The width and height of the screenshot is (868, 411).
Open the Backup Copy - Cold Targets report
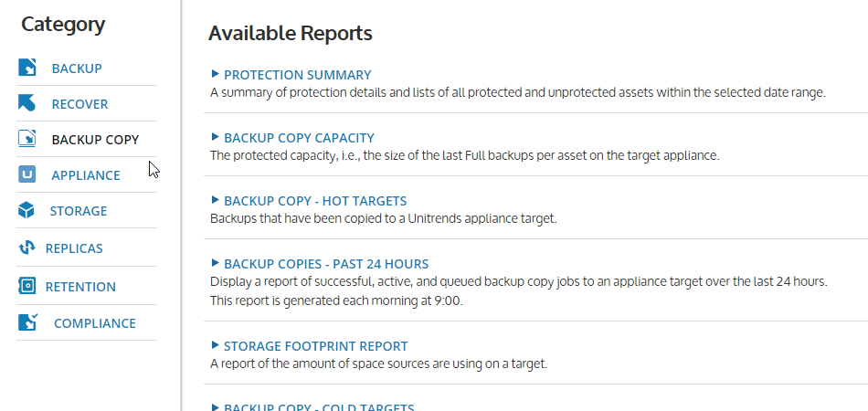click(319, 407)
